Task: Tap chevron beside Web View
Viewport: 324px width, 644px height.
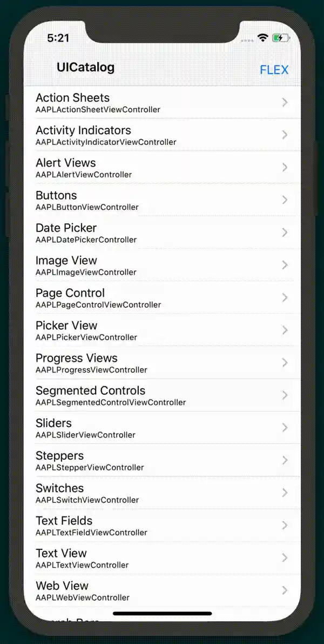Action: click(x=285, y=590)
